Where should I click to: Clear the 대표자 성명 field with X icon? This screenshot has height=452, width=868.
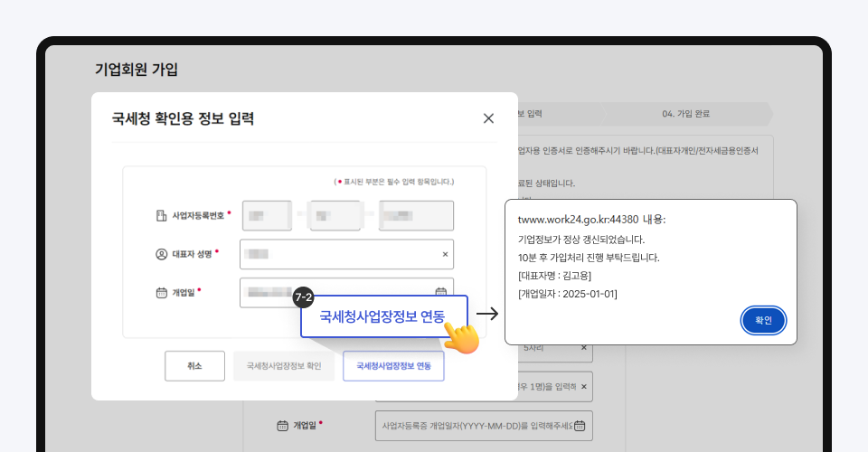click(x=445, y=255)
